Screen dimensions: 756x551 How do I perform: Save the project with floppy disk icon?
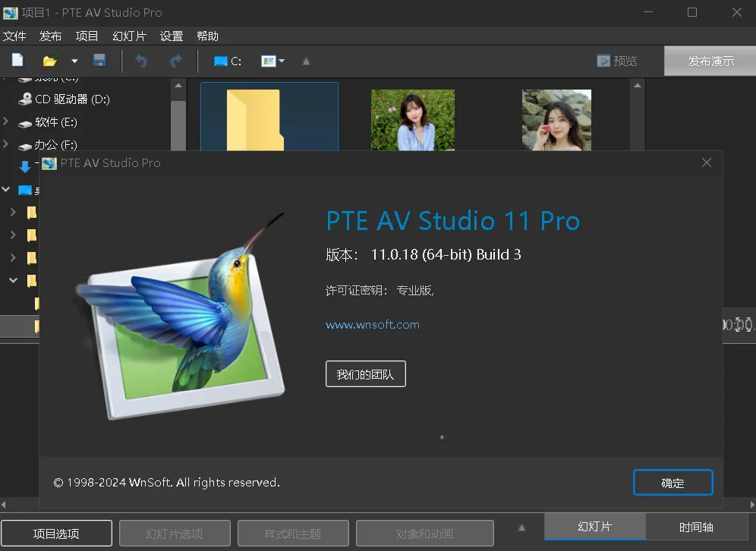pos(99,60)
